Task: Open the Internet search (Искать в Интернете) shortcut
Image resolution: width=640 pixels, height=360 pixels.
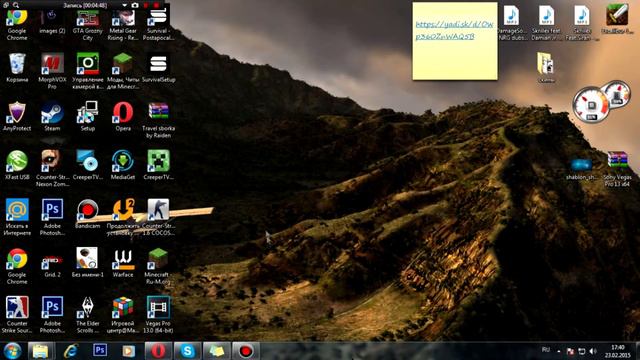Action: coord(17,217)
